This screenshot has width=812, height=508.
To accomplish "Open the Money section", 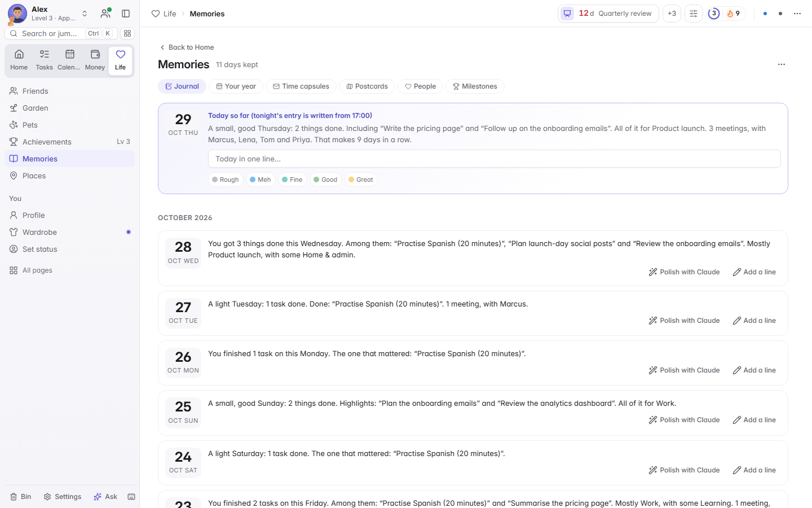I will 95,60.
